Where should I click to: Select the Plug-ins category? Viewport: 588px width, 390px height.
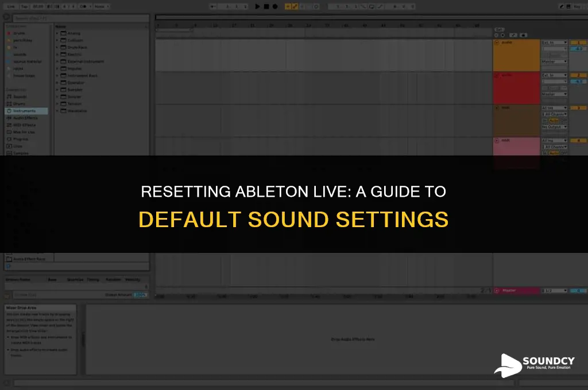[18, 139]
